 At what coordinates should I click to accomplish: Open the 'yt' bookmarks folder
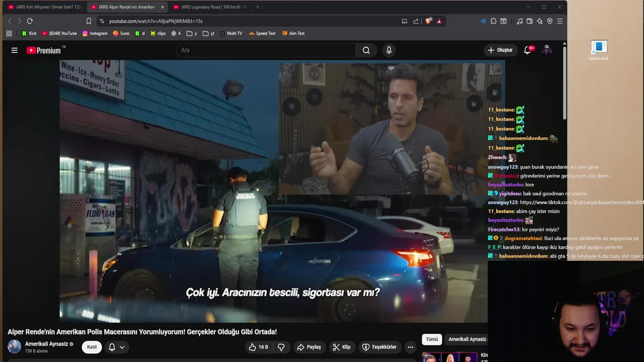(208, 33)
